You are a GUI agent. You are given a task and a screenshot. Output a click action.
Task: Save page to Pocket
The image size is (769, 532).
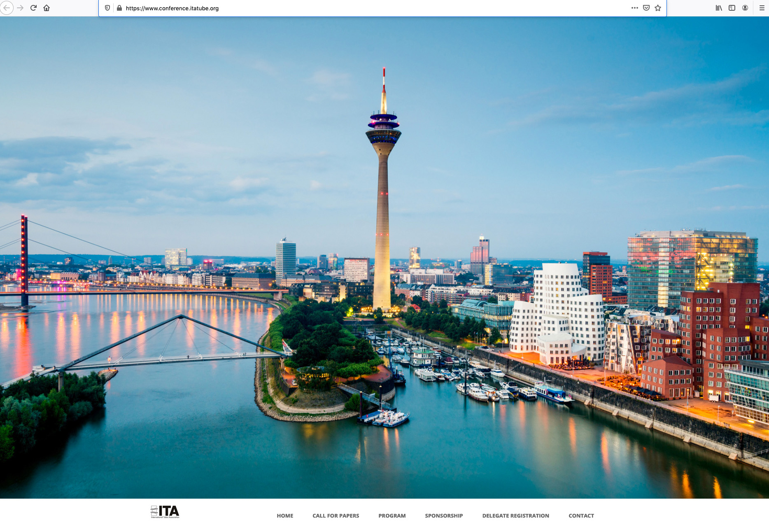(x=646, y=8)
